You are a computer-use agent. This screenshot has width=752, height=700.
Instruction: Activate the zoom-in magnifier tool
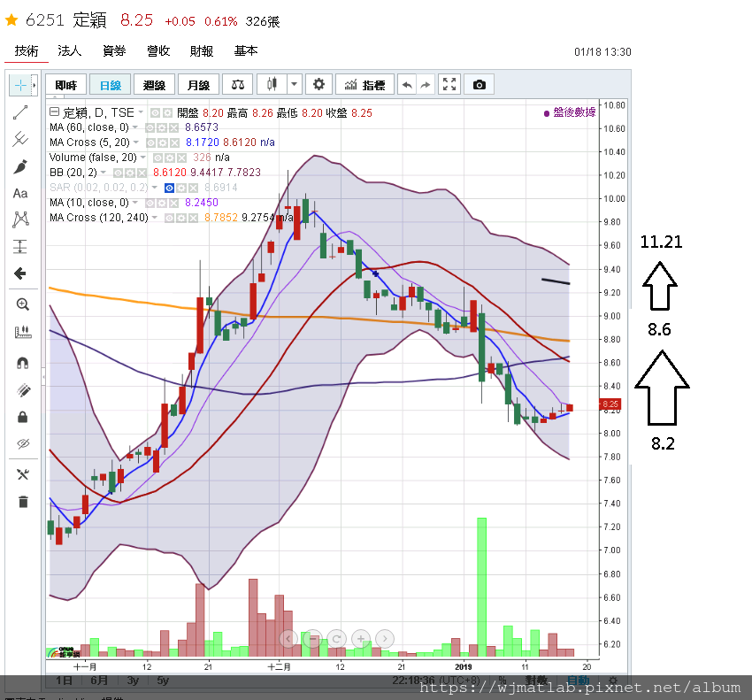(x=22, y=304)
